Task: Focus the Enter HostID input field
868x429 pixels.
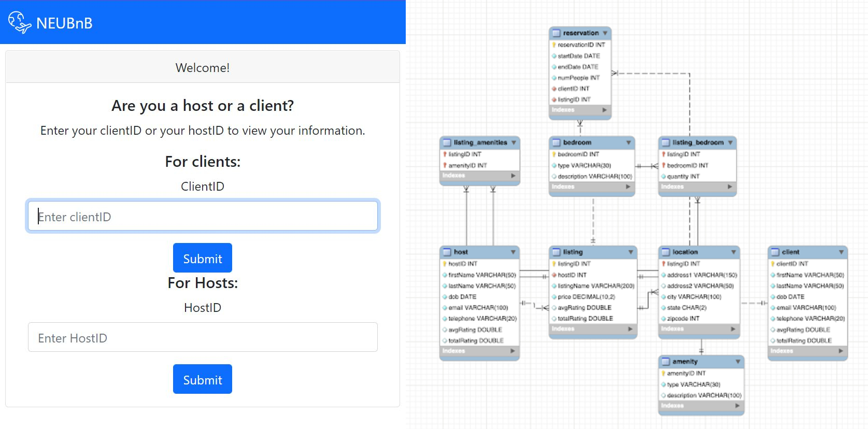Action: click(x=203, y=337)
